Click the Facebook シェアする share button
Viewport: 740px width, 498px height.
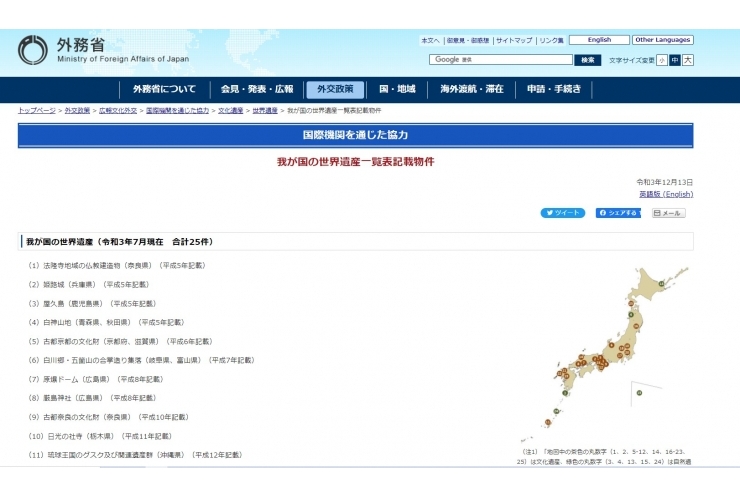618,213
